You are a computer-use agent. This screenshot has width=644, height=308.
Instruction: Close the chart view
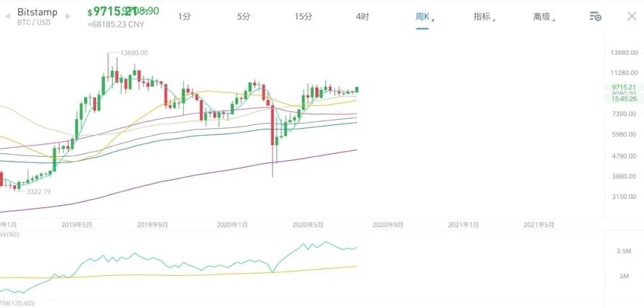click(x=631, y=16)
